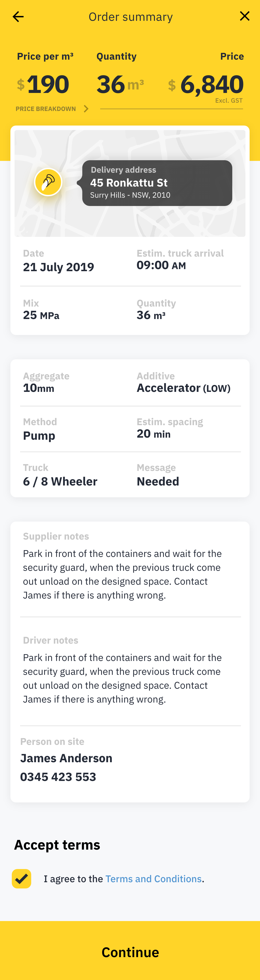Tap the phone number 0345 423 553
The image size is (260, 980).
58,777
